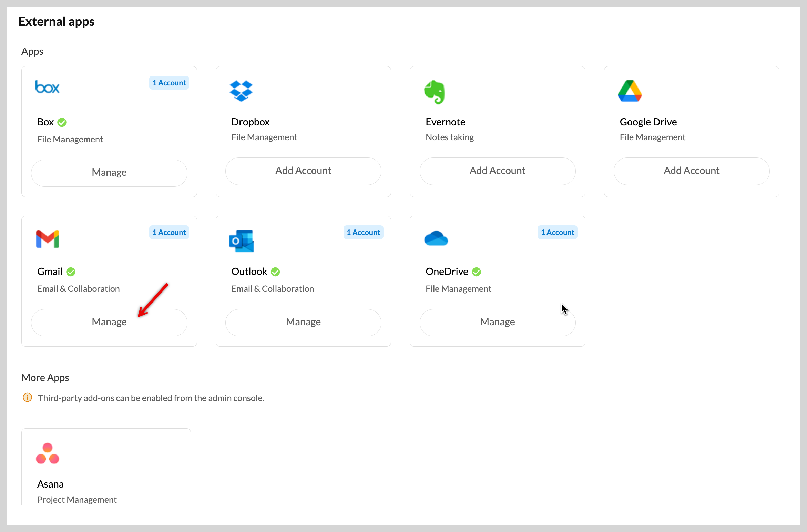Click the Box logo icon
The width and height of the screenshot is (807, 532).
[48, 87]
